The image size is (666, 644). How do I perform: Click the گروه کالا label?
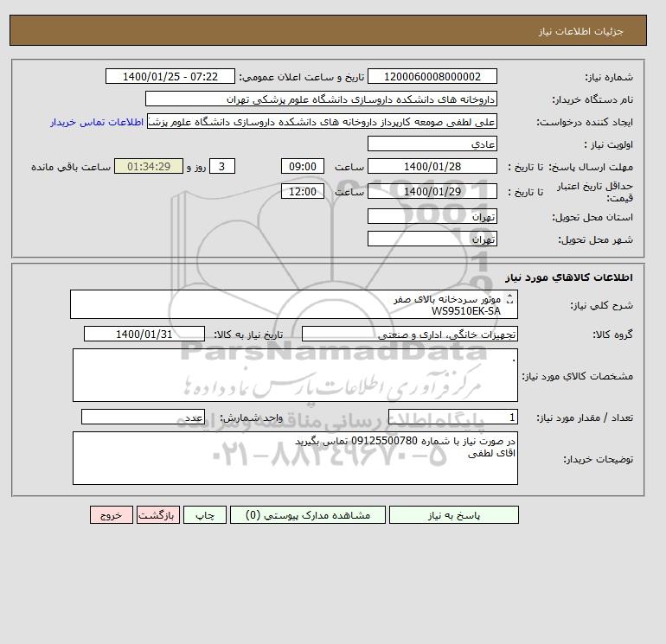[x=612, y=335]
